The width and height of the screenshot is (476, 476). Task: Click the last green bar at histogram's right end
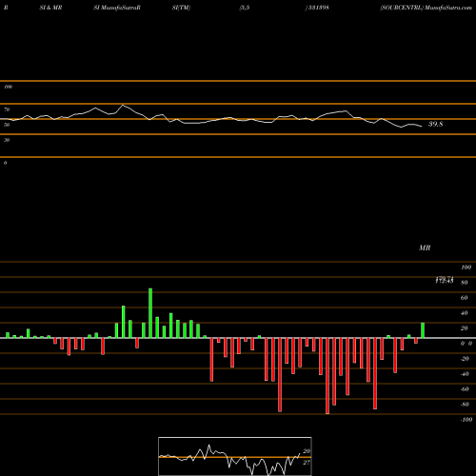point(423,330)
